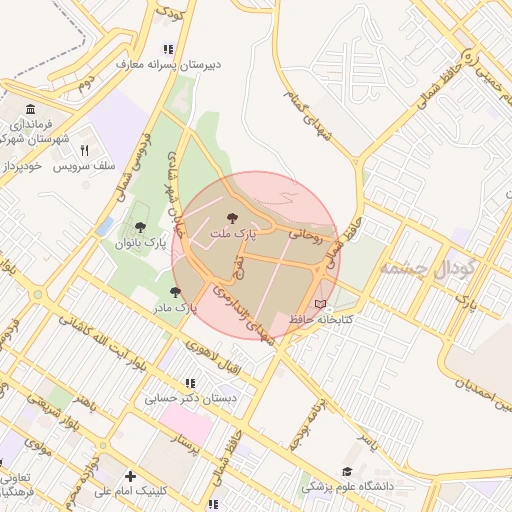The height and width of the screenshot is (512, 512).
Task: Click the cross icon of کلینیک امام علی
Action: (130, 476)
